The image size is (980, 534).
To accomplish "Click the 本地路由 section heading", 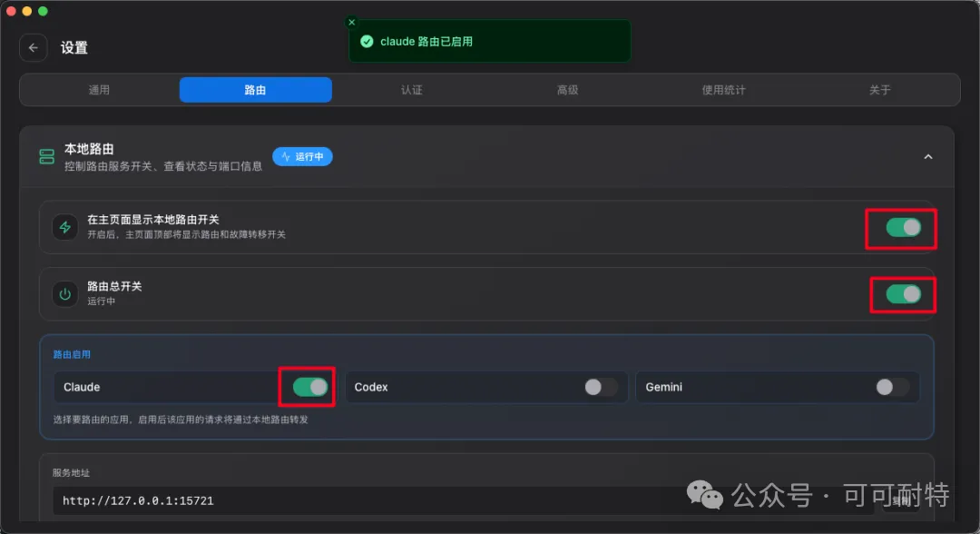I will coord(89,149).
